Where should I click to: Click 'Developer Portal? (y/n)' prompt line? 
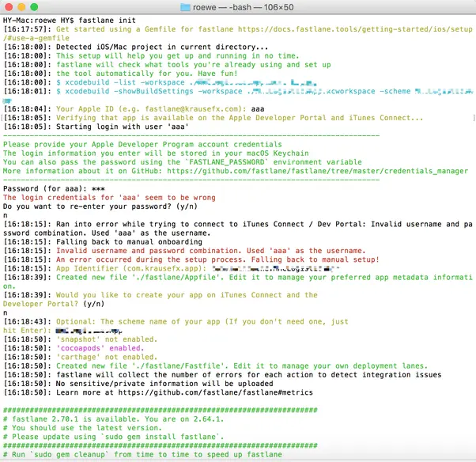point(54,304)
